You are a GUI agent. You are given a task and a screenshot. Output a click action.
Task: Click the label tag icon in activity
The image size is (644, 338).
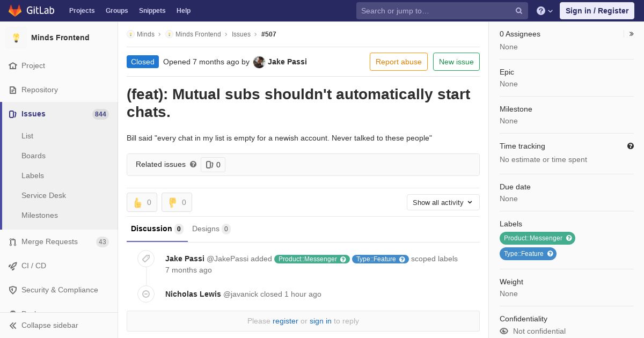coord(146,259)
